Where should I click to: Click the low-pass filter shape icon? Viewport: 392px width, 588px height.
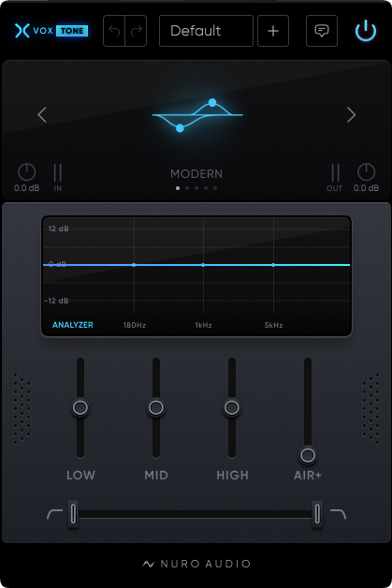(338, 514)
